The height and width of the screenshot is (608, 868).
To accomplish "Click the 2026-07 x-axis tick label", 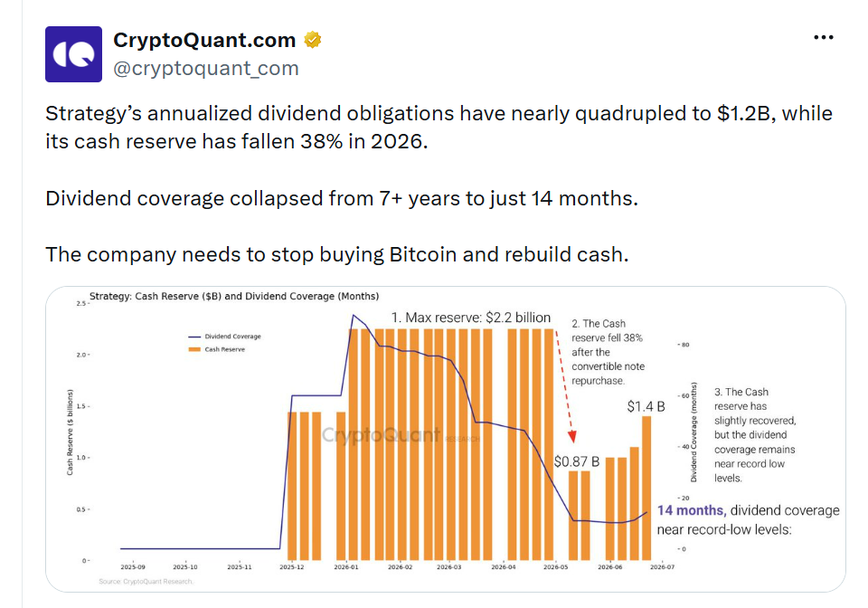I will coord(662,567).
